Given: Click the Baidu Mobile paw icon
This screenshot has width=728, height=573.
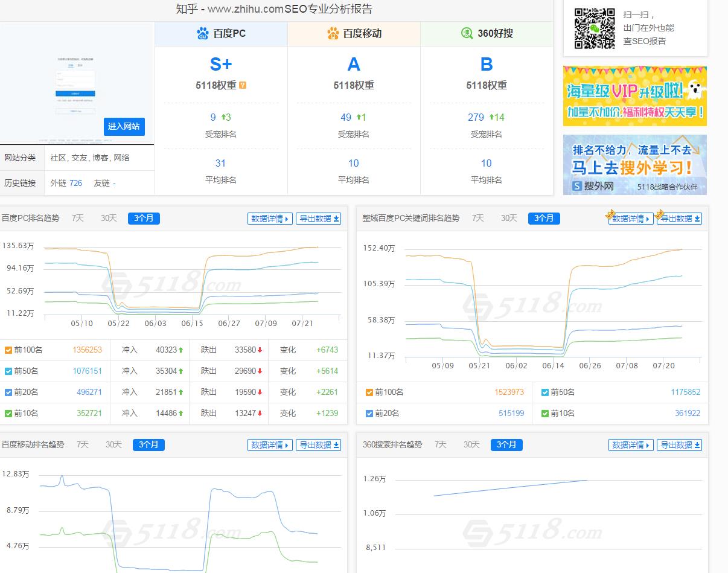Looking at the screenshot, I should [333, 34].
